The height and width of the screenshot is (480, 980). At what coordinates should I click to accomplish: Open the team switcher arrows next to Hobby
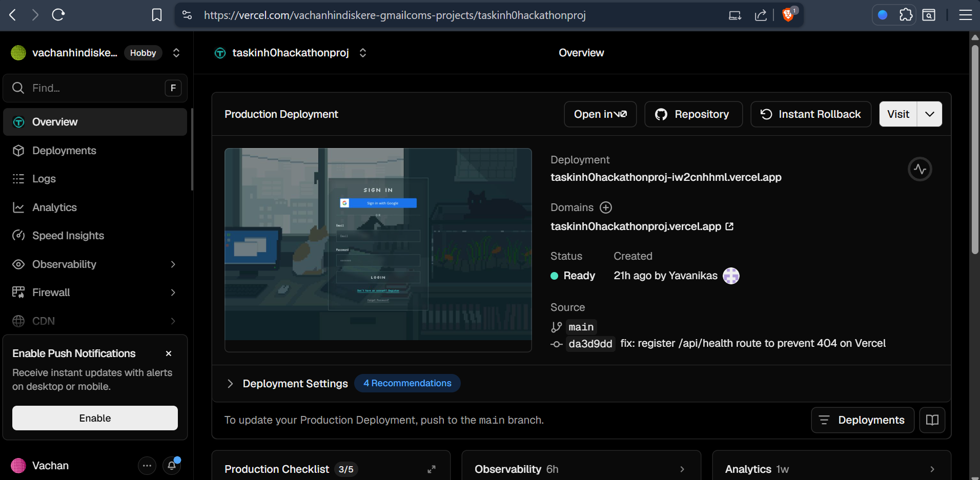(x=176, y=53)
